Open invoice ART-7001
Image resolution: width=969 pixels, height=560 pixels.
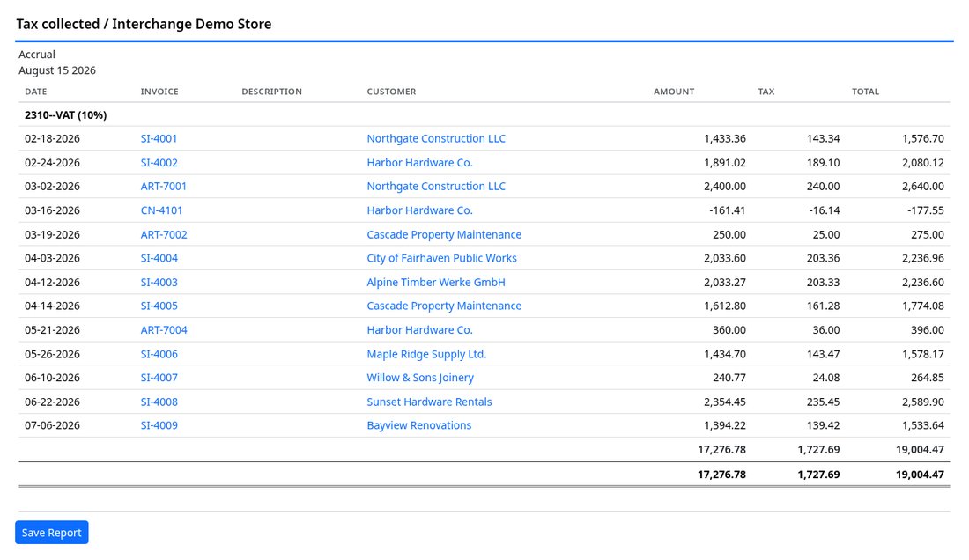coord(164,186)
